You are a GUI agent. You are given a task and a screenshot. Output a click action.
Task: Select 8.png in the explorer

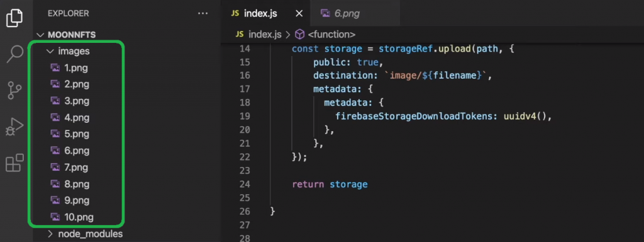pyautogui.click(x=77, y=184)
